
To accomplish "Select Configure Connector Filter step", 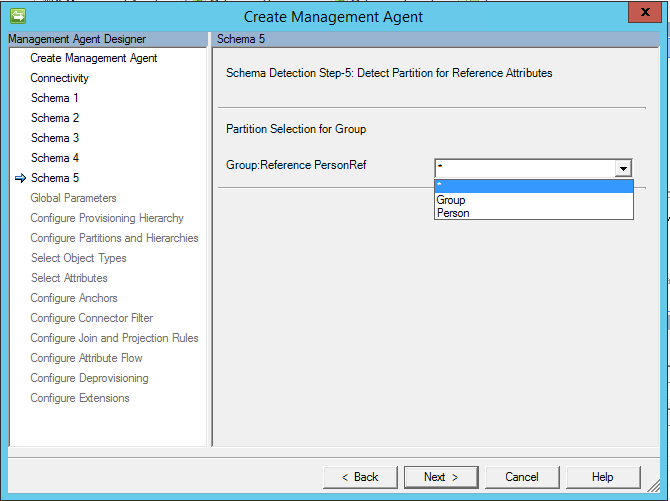I will point(91,318).
